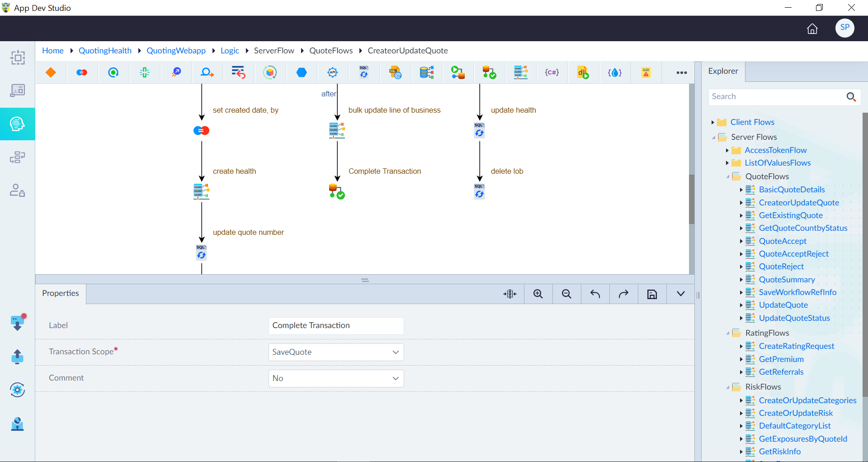The width and height of the screenshot is (868, 462).
Task: Navigate to Home breadcrumb
Action: pos(53,51)
